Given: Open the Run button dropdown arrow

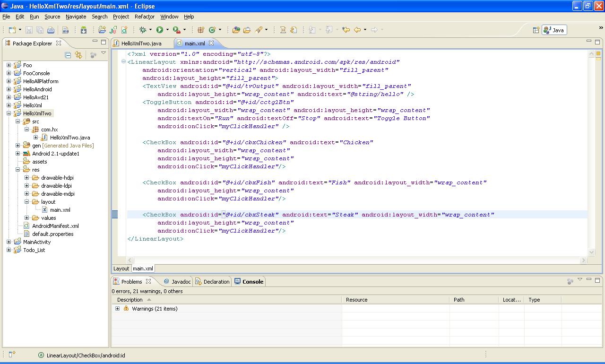Looking at the screenshot, I should click(167, 29).
